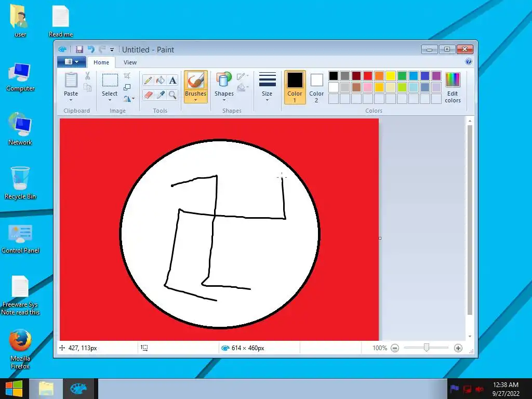Click the zoom out minus button
532x399 pixels.
point(395,348)
